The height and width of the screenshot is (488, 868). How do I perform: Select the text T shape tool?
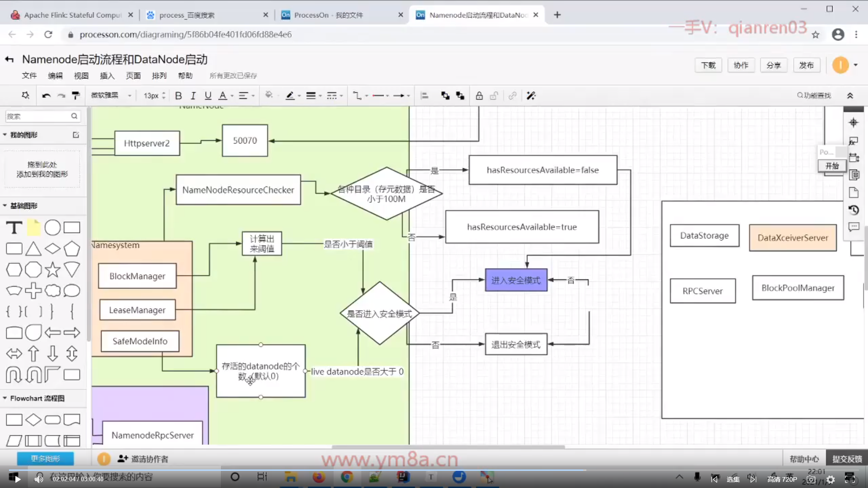pos(14,227)
